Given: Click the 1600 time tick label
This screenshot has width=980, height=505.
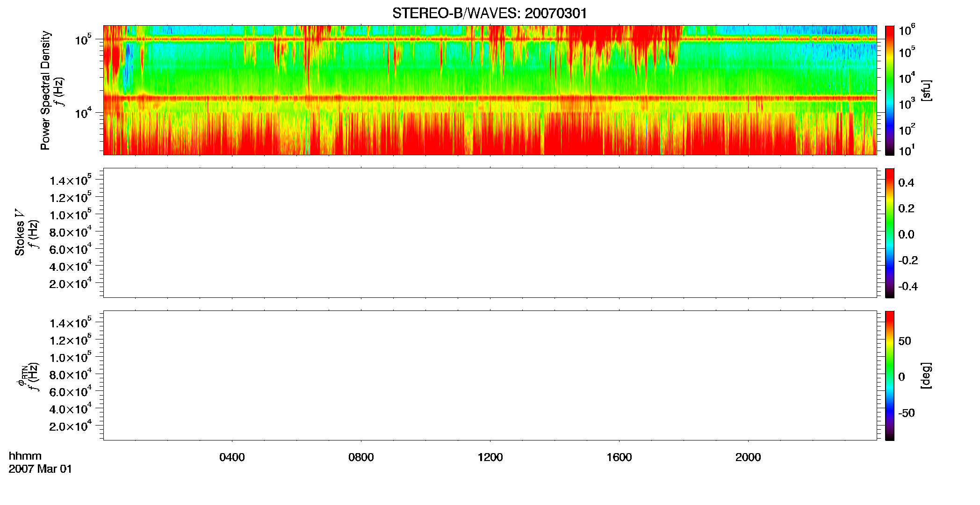Looking at the screenshot, I should click(x=619, y=457).
